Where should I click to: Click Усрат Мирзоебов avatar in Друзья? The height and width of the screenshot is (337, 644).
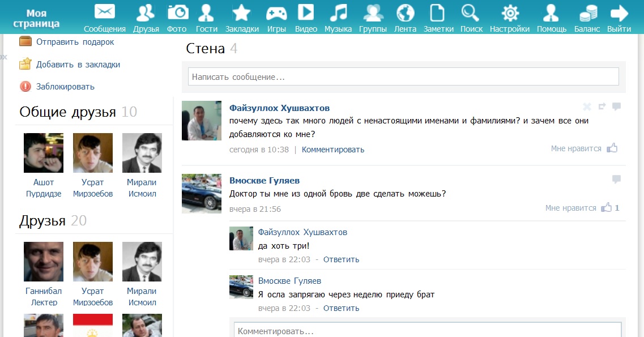93,262
